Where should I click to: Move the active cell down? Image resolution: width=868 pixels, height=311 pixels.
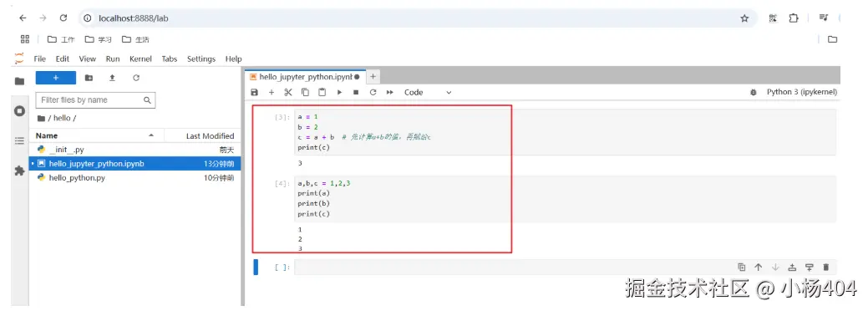point(775,268)
